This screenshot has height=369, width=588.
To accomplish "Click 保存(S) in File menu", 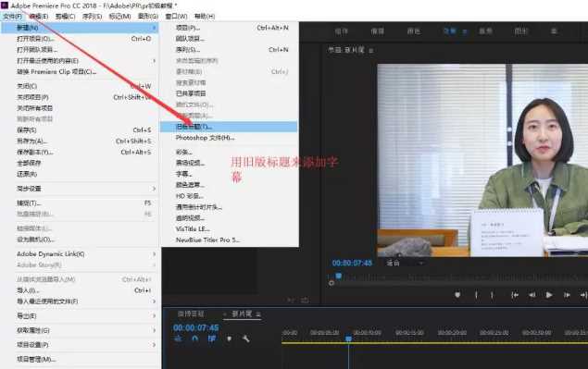I will tap(80, 130).
